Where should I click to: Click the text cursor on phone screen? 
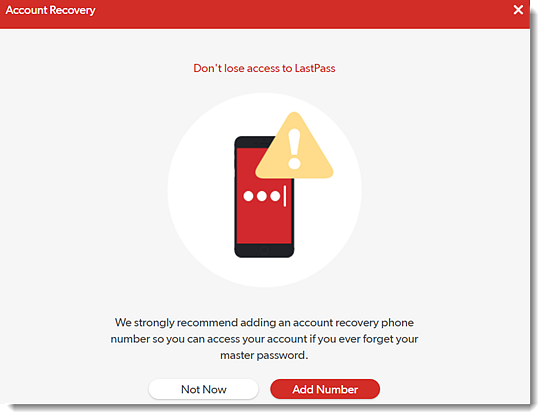(285, 196)
